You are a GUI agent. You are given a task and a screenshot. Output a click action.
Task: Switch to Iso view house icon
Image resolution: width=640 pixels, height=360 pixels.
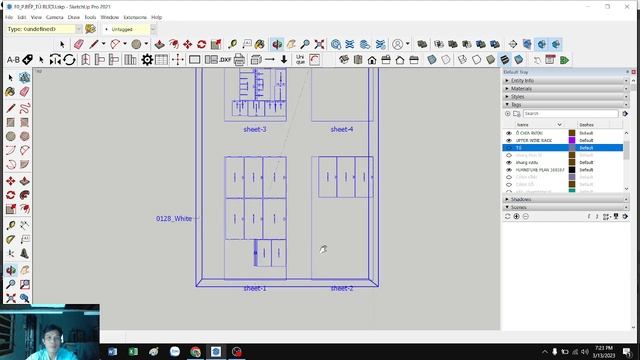[x=344, y=60]
